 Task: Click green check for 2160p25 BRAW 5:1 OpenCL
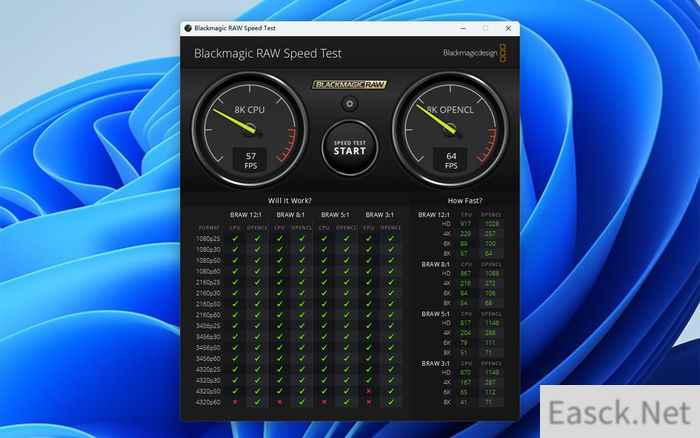click(346, 282)
